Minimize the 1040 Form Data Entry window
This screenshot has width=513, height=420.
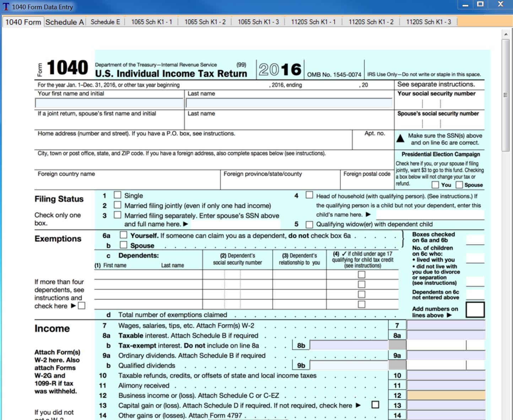point(465,5)
